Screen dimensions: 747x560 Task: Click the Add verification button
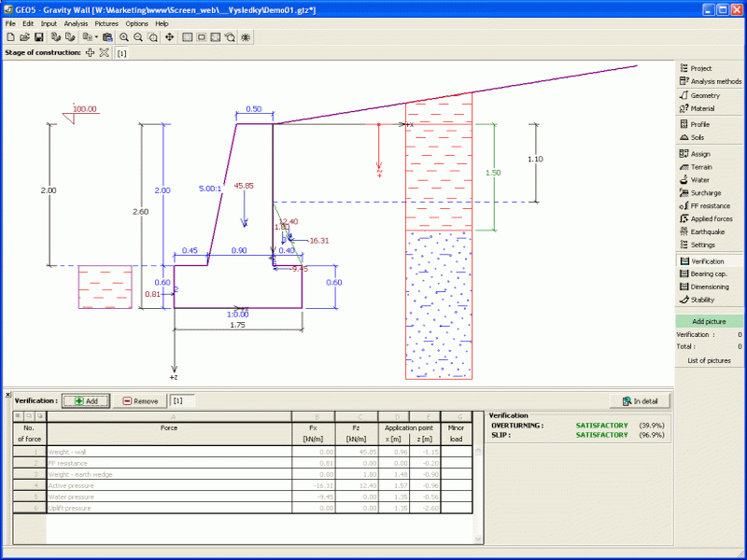tap(86, 400)
